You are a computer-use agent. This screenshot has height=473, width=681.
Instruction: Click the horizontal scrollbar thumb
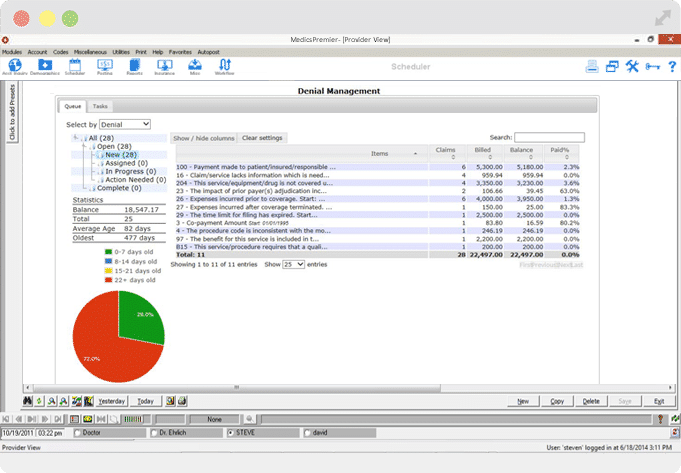click(237, 387)
